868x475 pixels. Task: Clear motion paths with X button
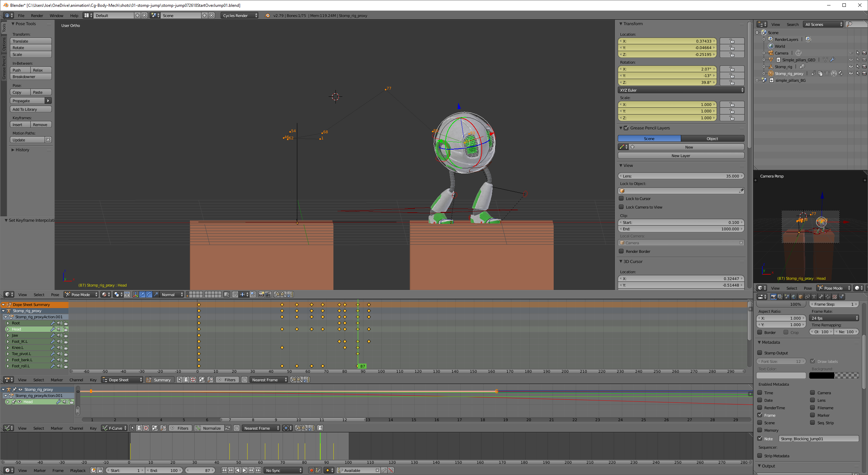(x=48, y=140)
